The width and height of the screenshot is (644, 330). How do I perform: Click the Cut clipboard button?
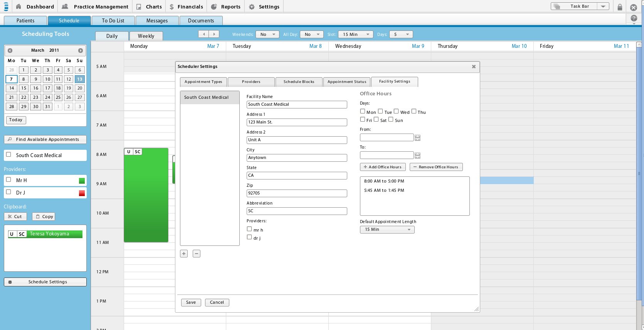(x=15, y=217)
